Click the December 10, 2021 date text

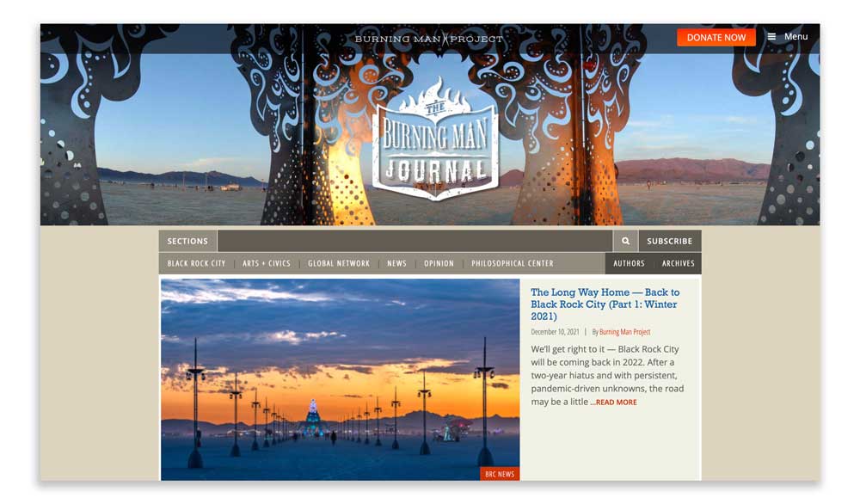pos(555,332)
